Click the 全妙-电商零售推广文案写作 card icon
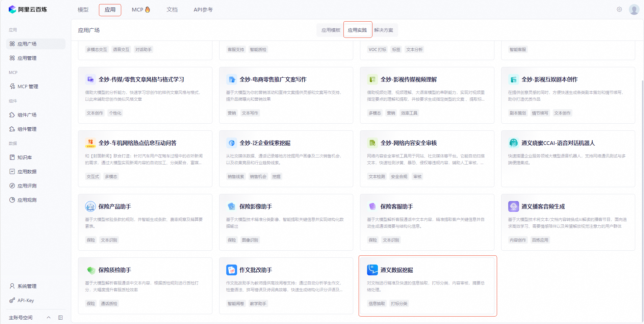644x324 pixels. pos(232,79)
